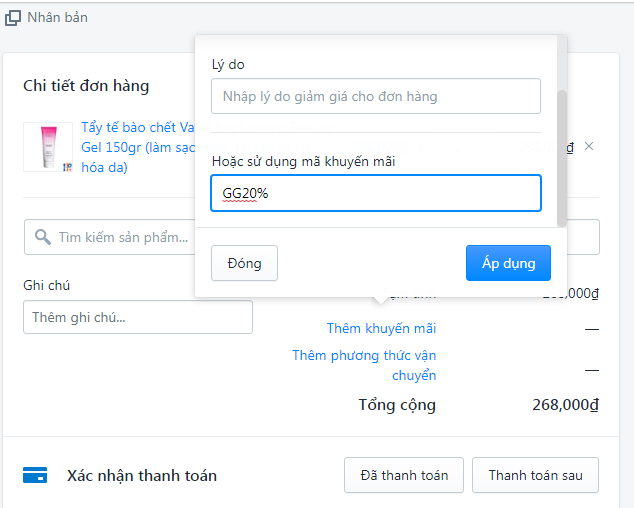Viewport: 634px width, 508px height.
Task: Remove the product with the X icon
Action: (x=589, y=147)
